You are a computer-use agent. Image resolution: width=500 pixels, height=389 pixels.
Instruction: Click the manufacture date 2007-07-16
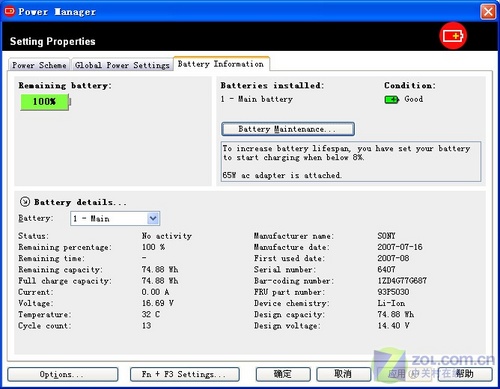pyautogui.click(x=400, y=247)
